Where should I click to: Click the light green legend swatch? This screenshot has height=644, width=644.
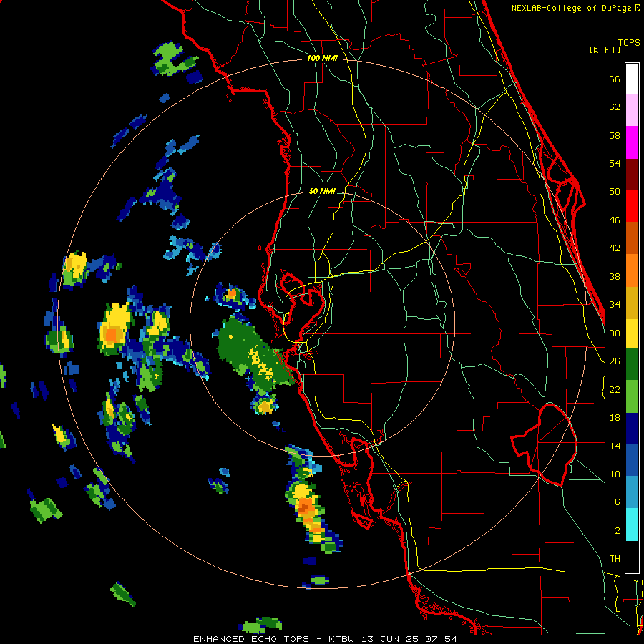click(632, 396)
